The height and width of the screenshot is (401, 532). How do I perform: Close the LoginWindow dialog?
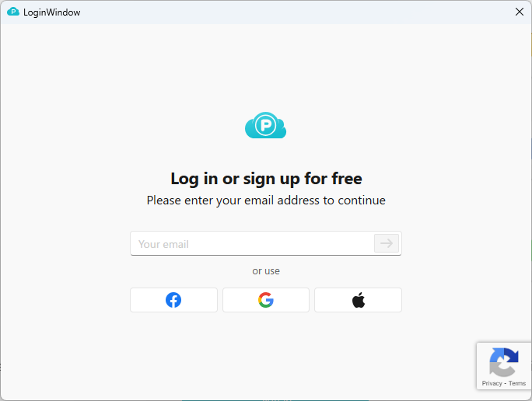[519, 12]
